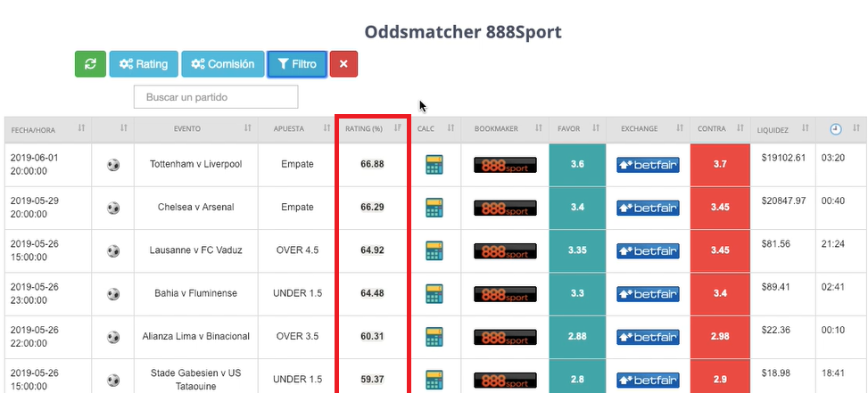
Task: Open the Comisión settings button
Action: 222,64
